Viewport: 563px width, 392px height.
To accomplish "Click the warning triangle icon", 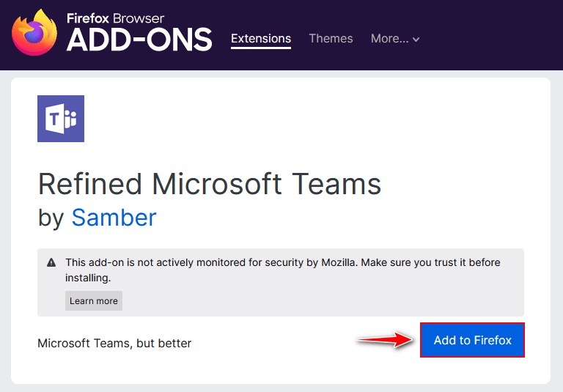I will tap(51, 263).
